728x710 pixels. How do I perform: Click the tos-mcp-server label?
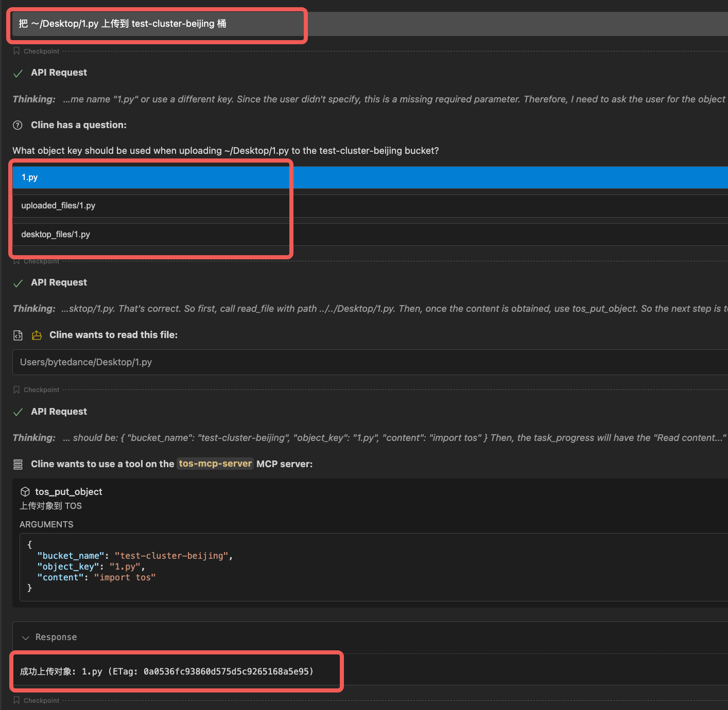(x=215, y=464)
